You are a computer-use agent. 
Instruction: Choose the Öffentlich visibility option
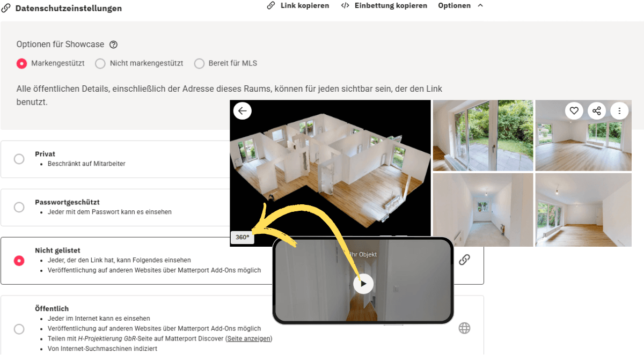(x=19, y=329)
